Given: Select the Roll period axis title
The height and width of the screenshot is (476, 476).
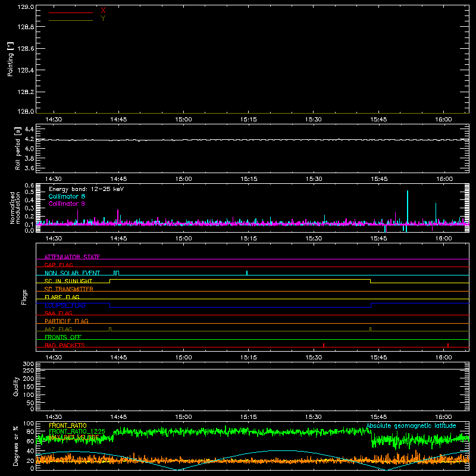Looking at the screenshot, I should click(18, 148).
